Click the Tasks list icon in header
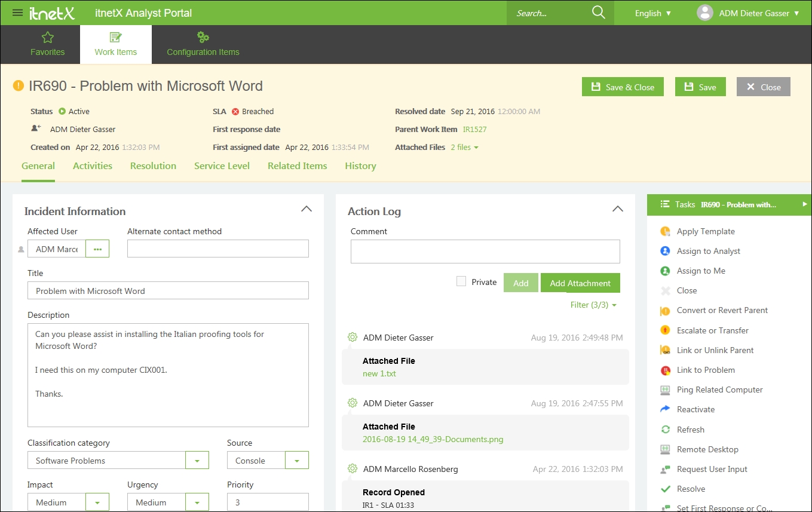The height and width of the screenshot is (512, 812). pyautogui.click(x=664, y=204)
